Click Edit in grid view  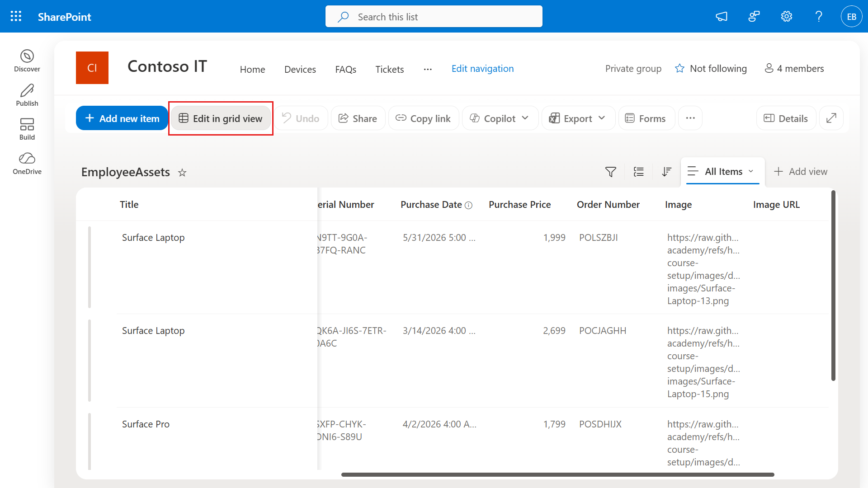tap(221, 118)
